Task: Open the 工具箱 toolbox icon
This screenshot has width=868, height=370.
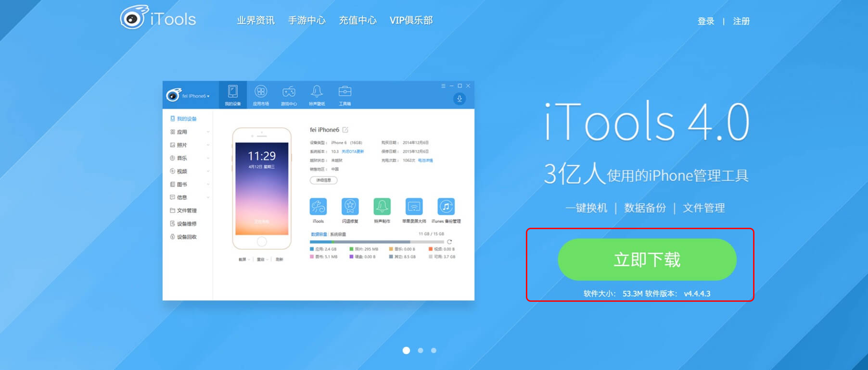Action: (345, 95)
